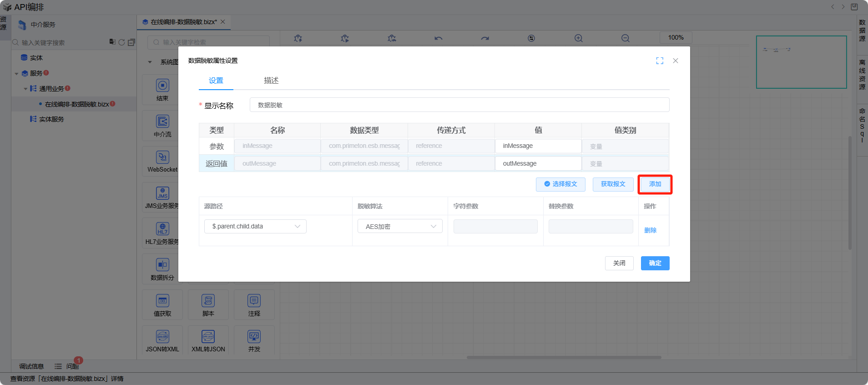Switch to the 描述 tab
This screenshot has height=385, width=868.
[x=271, y=81]
